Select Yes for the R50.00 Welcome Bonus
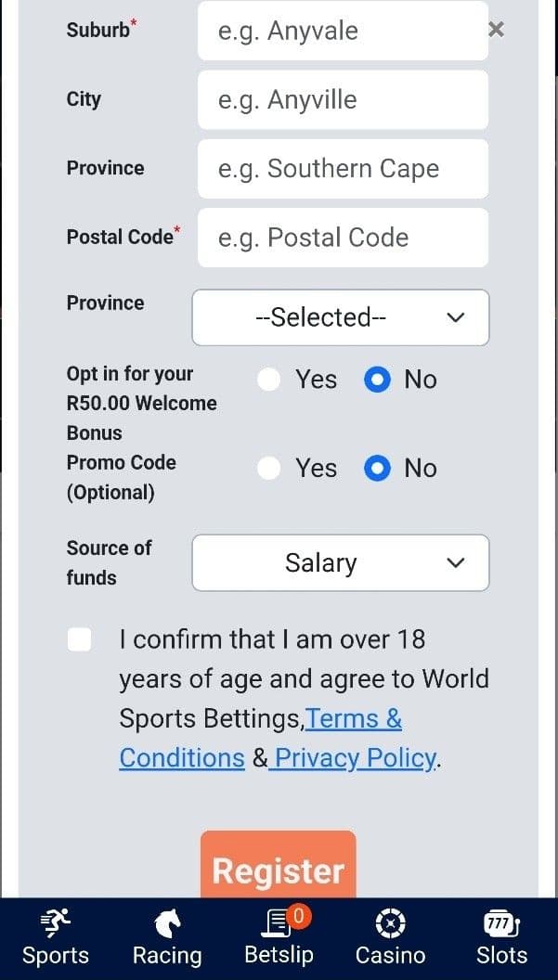Image resolution: width=558 pixels, height=980 pixels. click(268, 379)
